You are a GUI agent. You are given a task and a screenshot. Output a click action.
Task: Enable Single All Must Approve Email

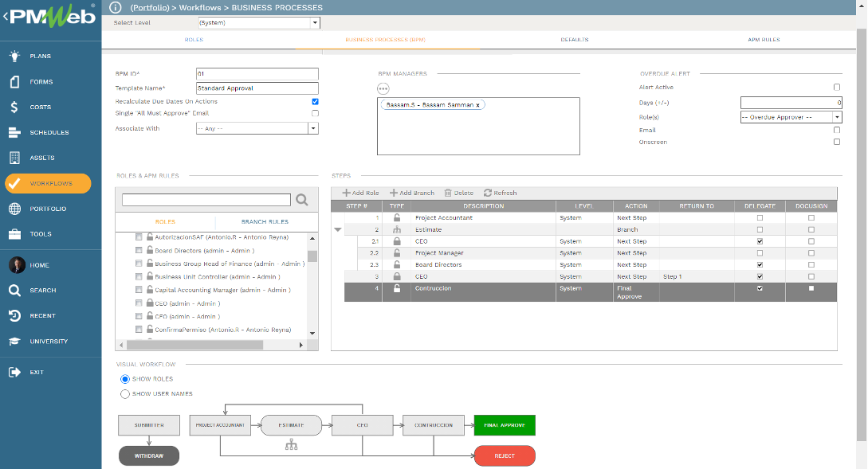[315, 113]
